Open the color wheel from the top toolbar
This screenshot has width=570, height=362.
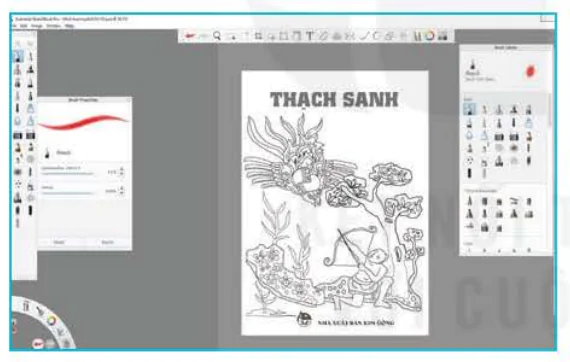click(430, 36)
